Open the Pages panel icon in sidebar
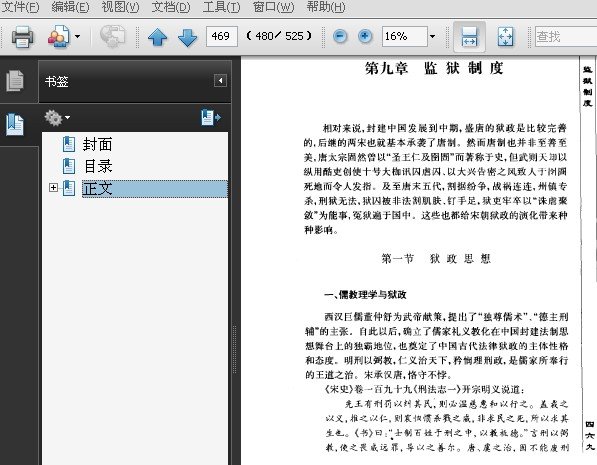 15,80
